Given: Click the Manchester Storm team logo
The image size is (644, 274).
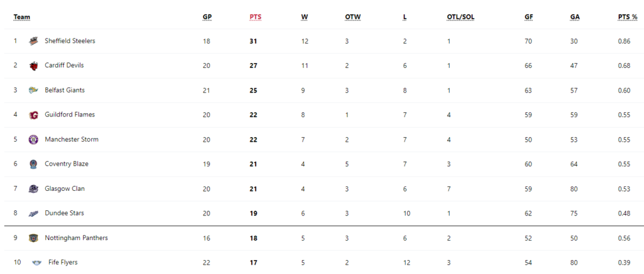Looking at the screenshot, I should coord(33,139).
